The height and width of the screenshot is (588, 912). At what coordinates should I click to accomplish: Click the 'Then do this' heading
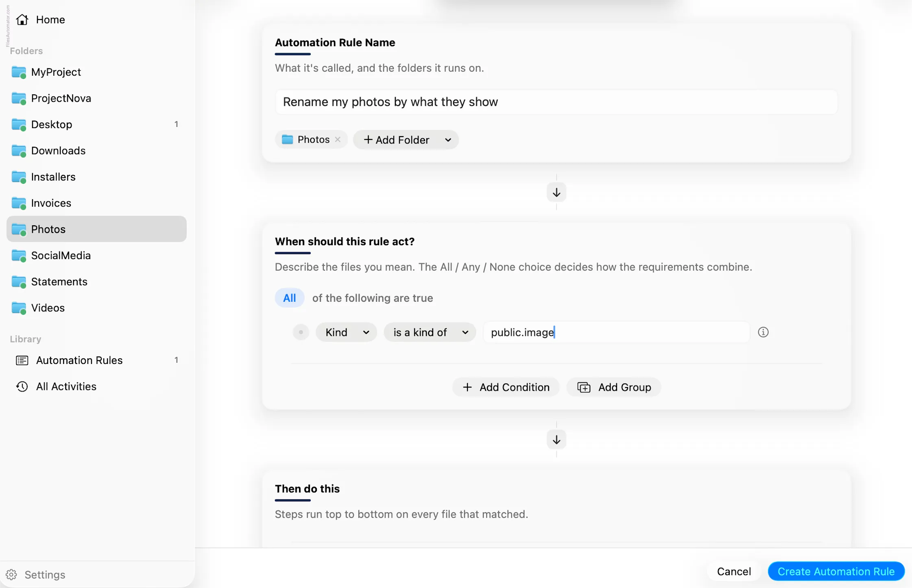pyautogui.click(x=307, y=488)
